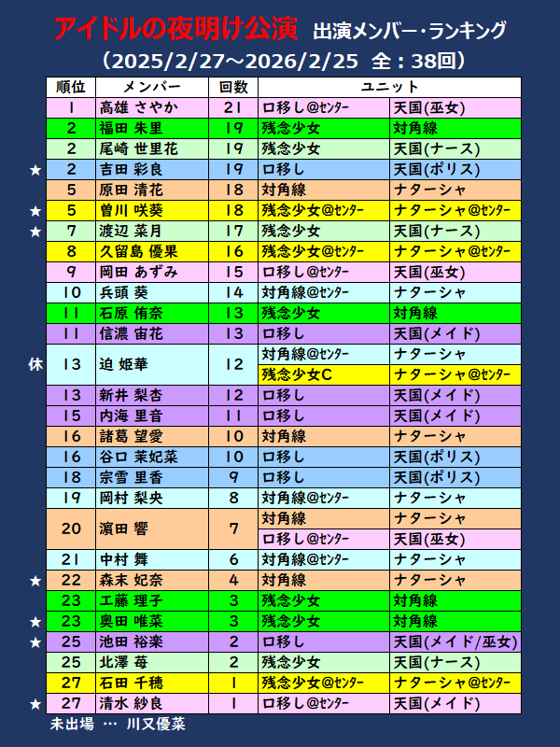
Task: Click the star beside 森末 妃奈 row
Action: (35, 581)
